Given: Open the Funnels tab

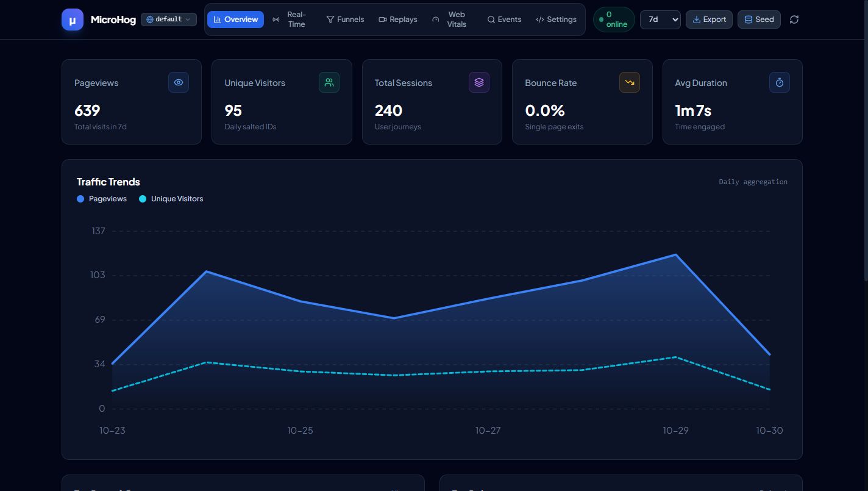Looking at the screenshot, I should pyautogui.click(x=345, y=20).
